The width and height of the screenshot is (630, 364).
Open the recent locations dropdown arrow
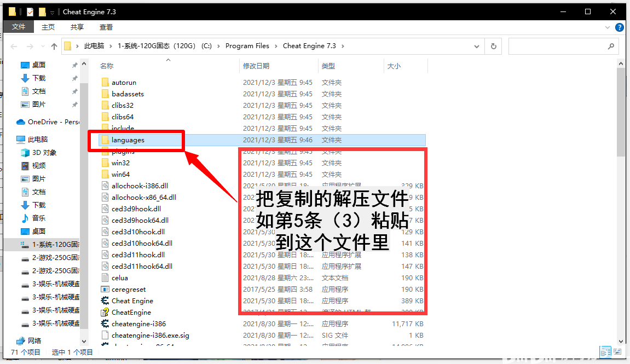43,46
